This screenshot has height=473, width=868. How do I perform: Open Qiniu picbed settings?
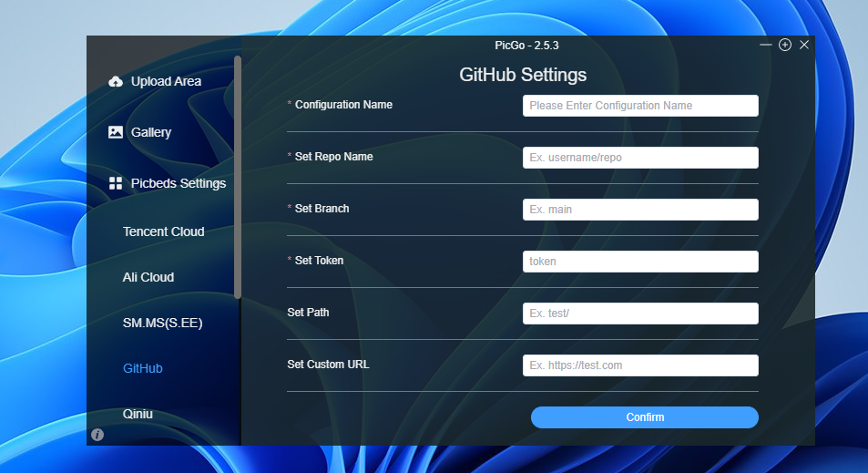138,414
